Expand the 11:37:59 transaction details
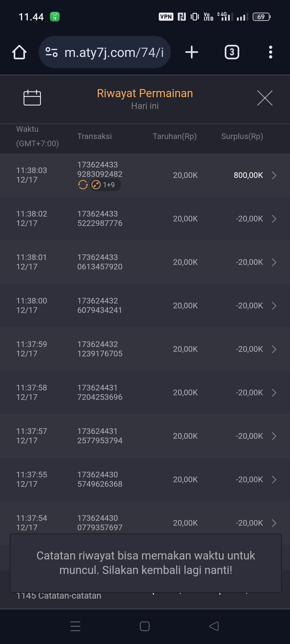290x644 pixels. click(274, 349)
